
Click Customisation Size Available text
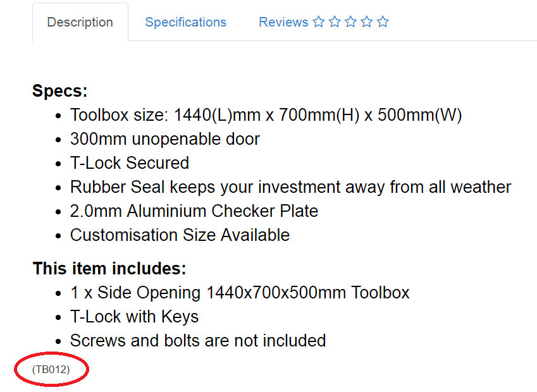[x=180, y=235]
